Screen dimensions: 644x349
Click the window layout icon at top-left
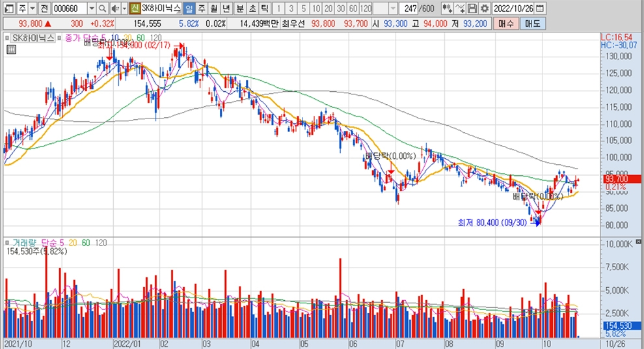7,8
